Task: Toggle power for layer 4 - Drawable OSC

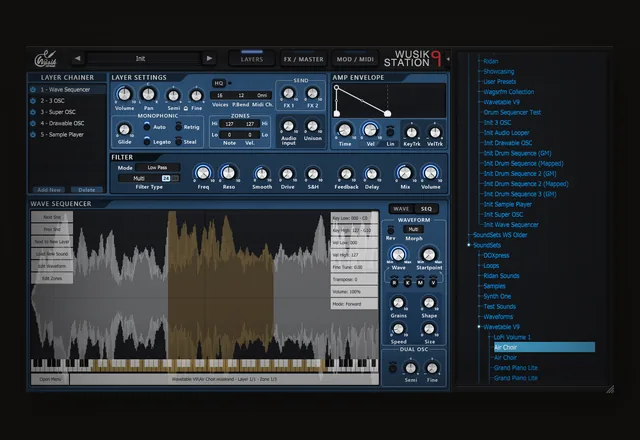Action: (x=33, y=123)
